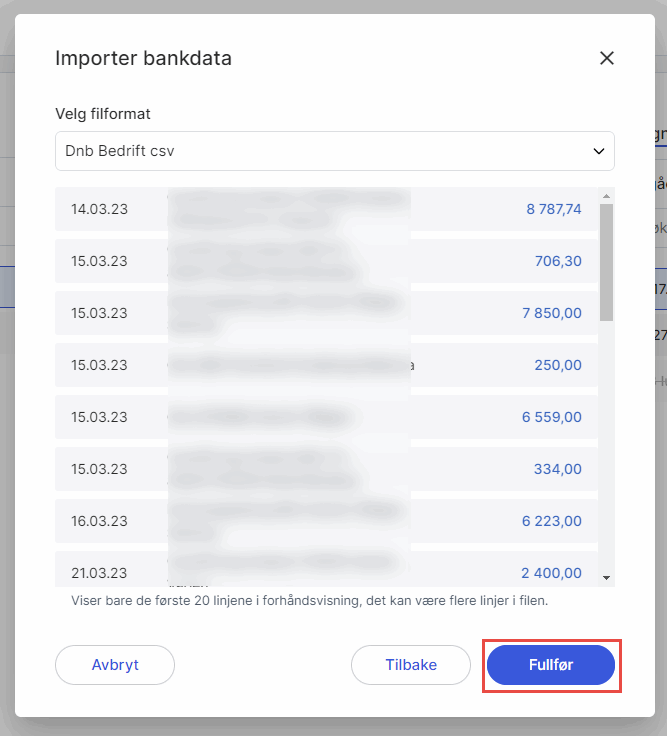The height and width of the screenshot is (736, 667).
Task: Select the date 14.03.23
Action: (x=99, y=209)
